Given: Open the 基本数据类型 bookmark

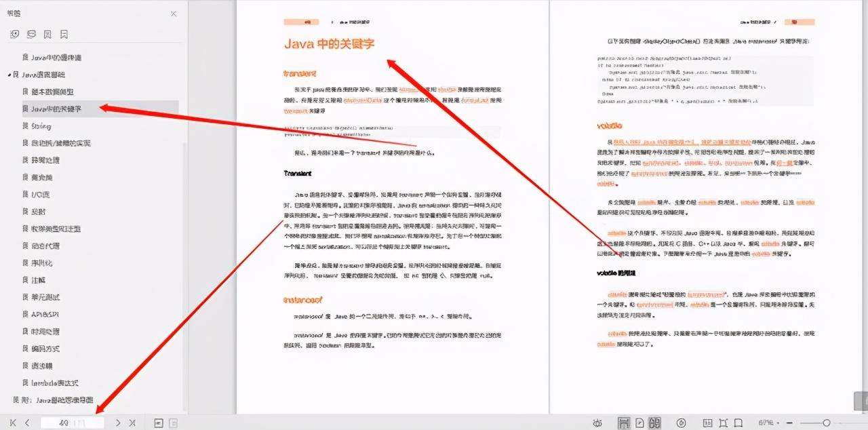Looking at the screenshot, I should click(52, 92).
